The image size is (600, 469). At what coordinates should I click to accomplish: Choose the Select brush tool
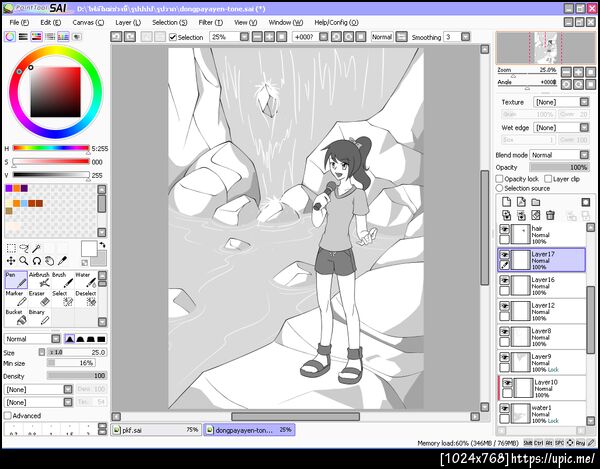tap(62, 298)
